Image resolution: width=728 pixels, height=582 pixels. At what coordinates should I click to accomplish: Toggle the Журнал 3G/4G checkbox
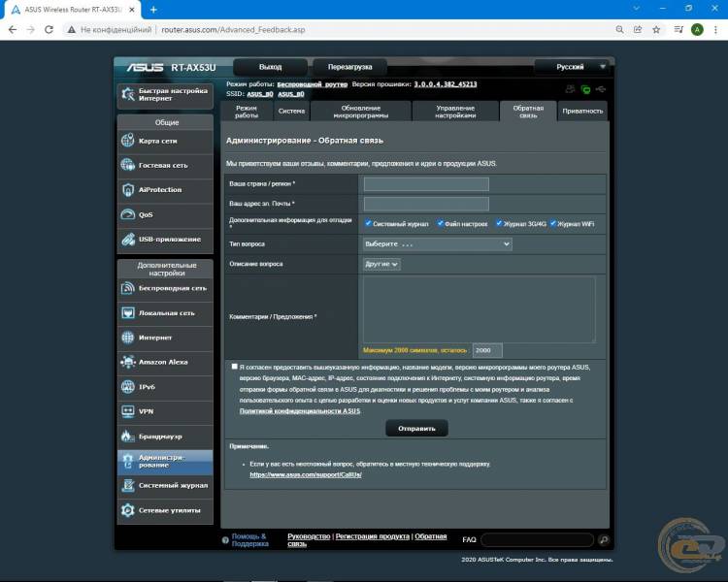tap(499, 223)
